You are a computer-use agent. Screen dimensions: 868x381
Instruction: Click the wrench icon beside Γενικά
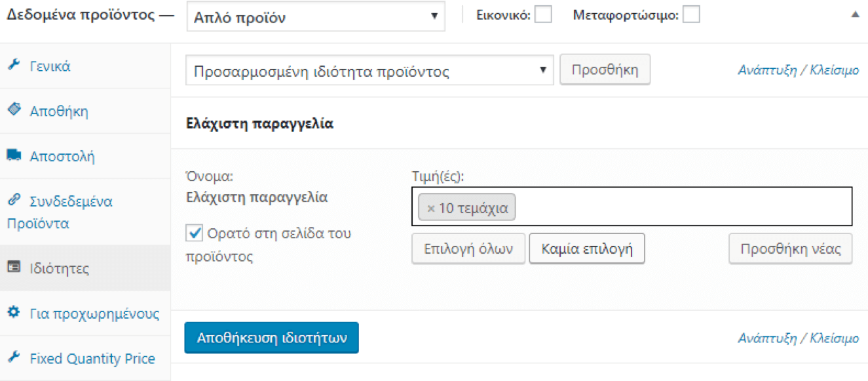pyautogui.click(x=14, y=66)
